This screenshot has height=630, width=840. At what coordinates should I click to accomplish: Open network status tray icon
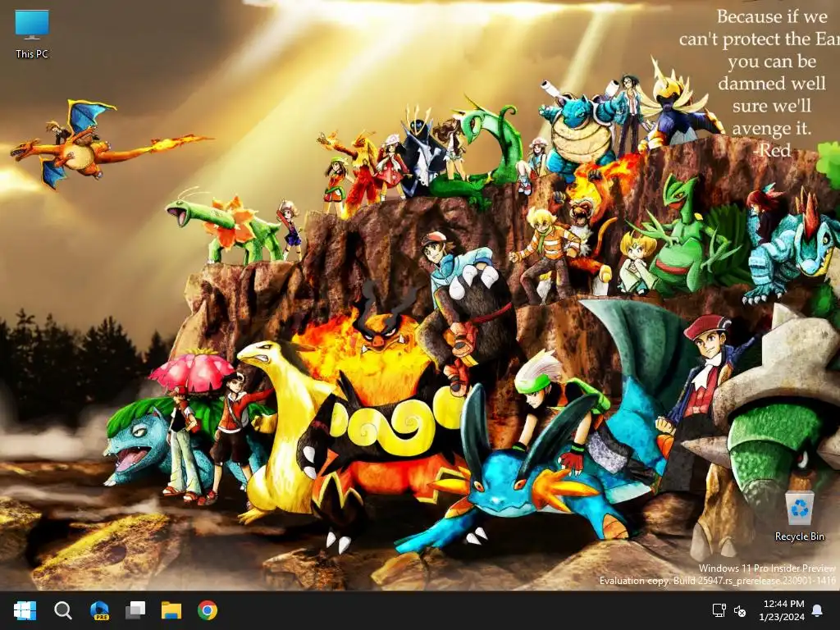pyautogui.click(x=719, y=610)
